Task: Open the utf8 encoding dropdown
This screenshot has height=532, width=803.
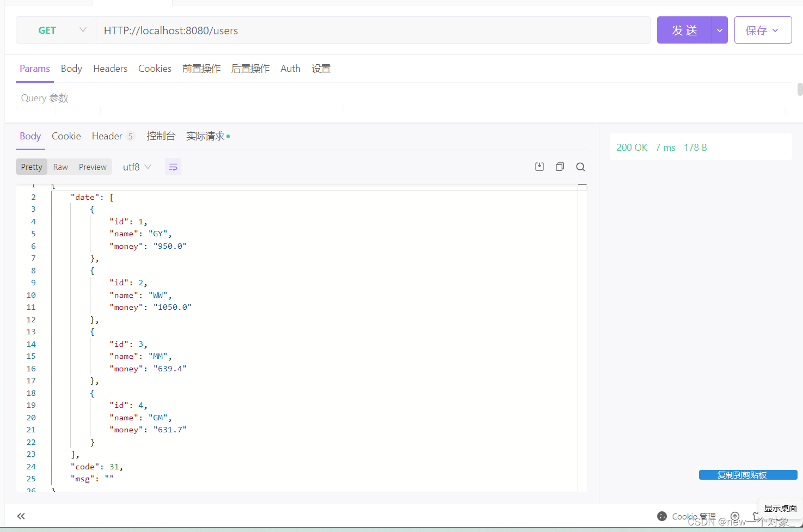Action: point(137,167)
